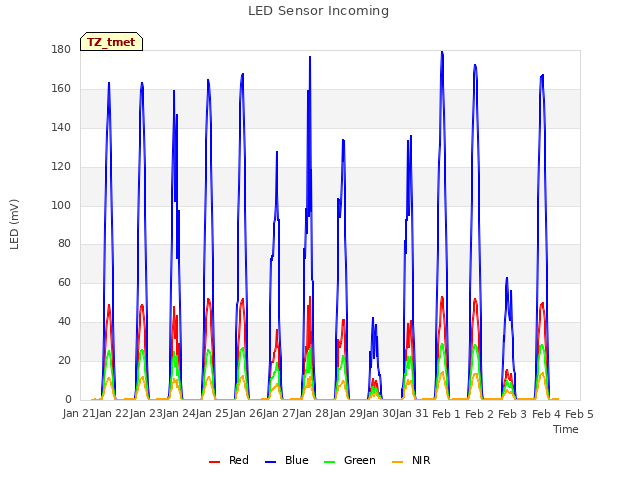Screen dimensions: 640x480
Task: Click the Jan 28 x-axis tick label
Action: pyautogui.click(x=312, y=414)
